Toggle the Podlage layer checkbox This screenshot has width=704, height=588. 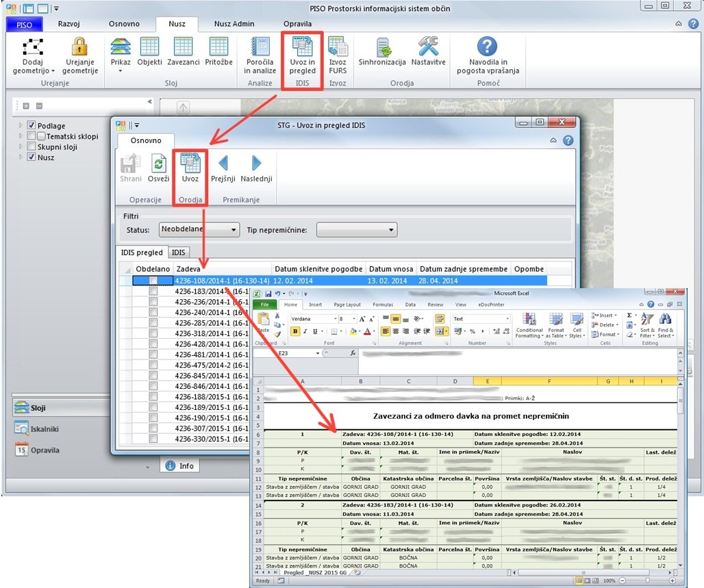point(32,126)
